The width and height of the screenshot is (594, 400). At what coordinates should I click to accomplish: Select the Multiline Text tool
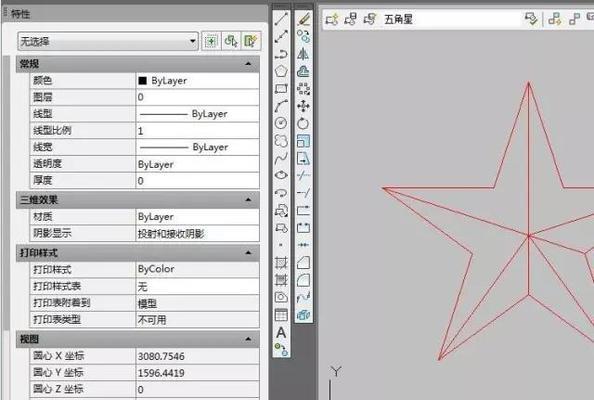tap(281, 333)
